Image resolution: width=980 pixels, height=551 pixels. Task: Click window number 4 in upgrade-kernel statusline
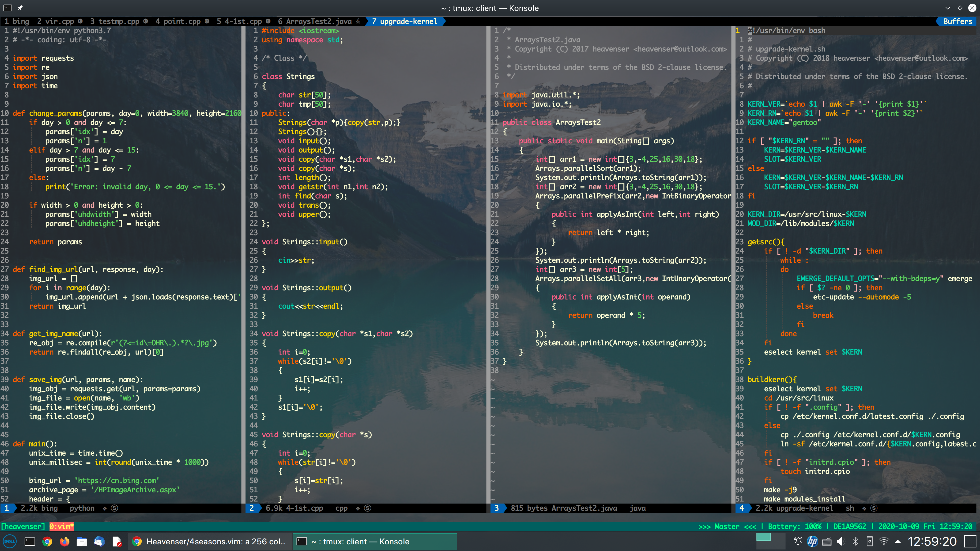[x=741, y=508]
